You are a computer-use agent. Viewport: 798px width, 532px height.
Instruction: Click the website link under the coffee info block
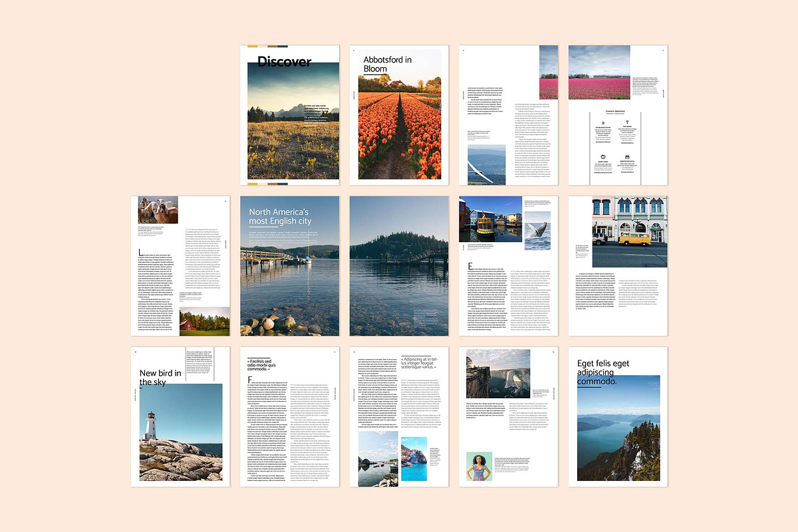(603, 140)
